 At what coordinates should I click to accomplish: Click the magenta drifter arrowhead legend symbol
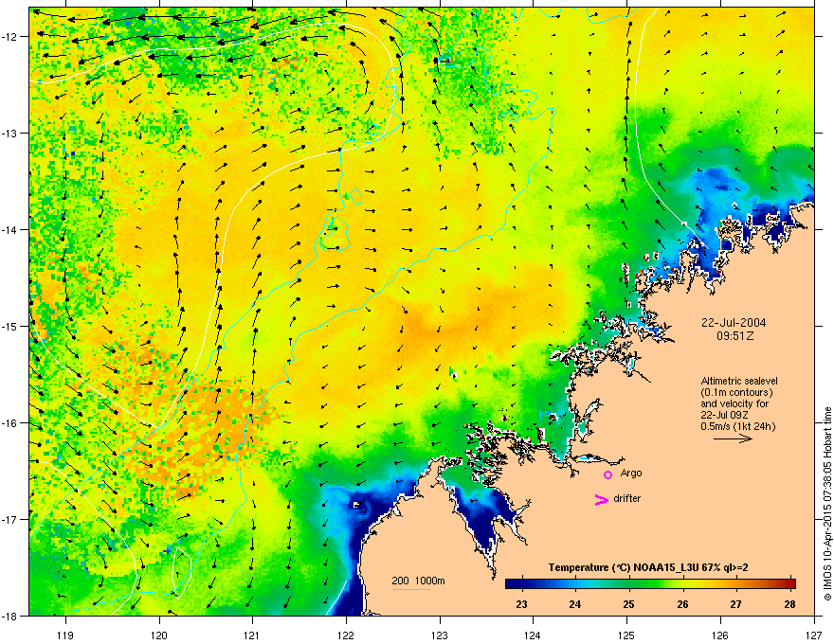pos(601,499)
